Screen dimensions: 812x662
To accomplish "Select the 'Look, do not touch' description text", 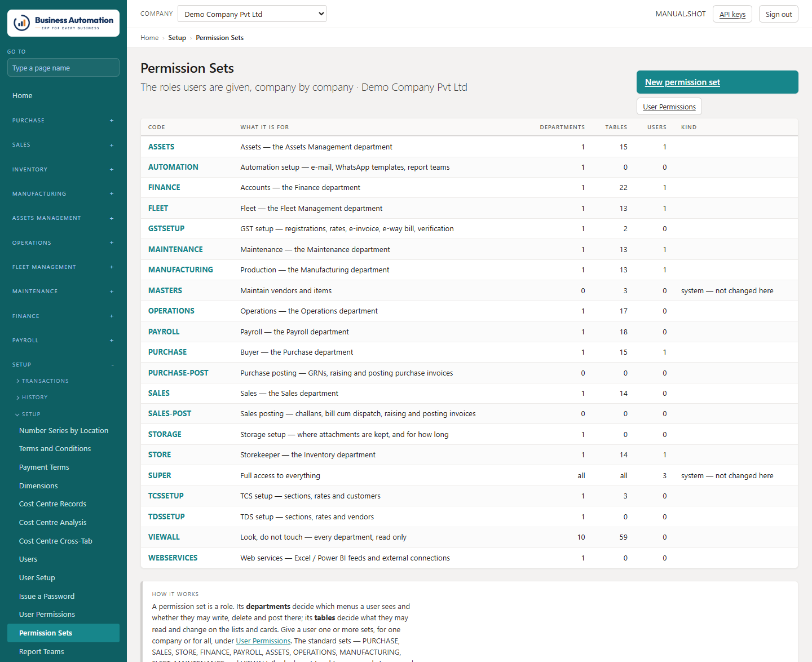I will [324, 537].
